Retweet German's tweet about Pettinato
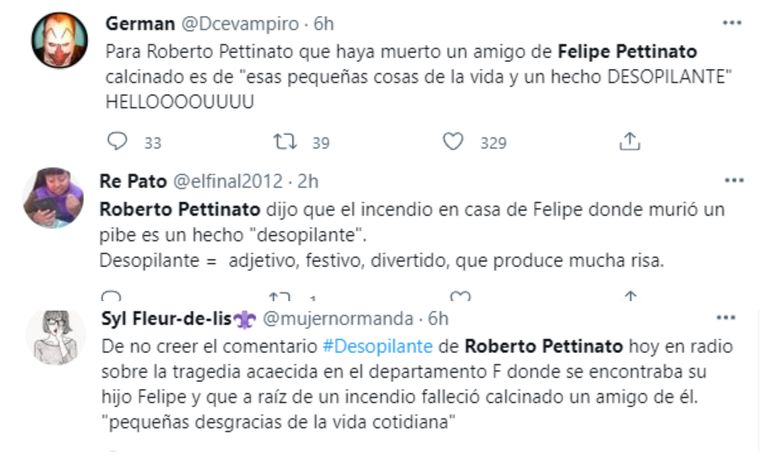This screenshot has height=461, width=770. [285, 142]
